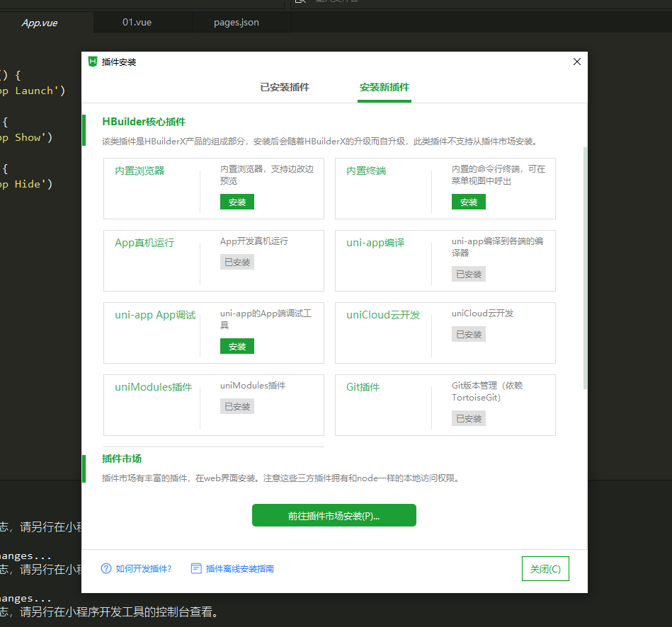
Task: Click the uniModules插件 plugin title
Action: (154, 387)
